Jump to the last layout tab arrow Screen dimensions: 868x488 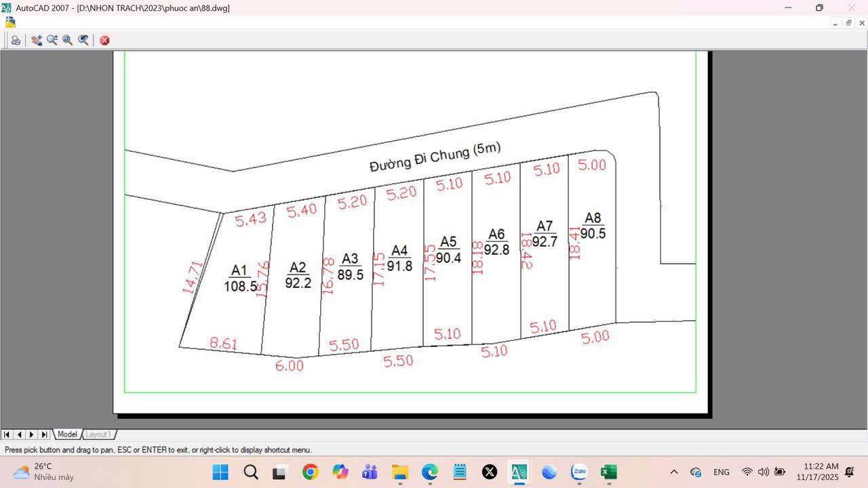click(x=44, y=434)
